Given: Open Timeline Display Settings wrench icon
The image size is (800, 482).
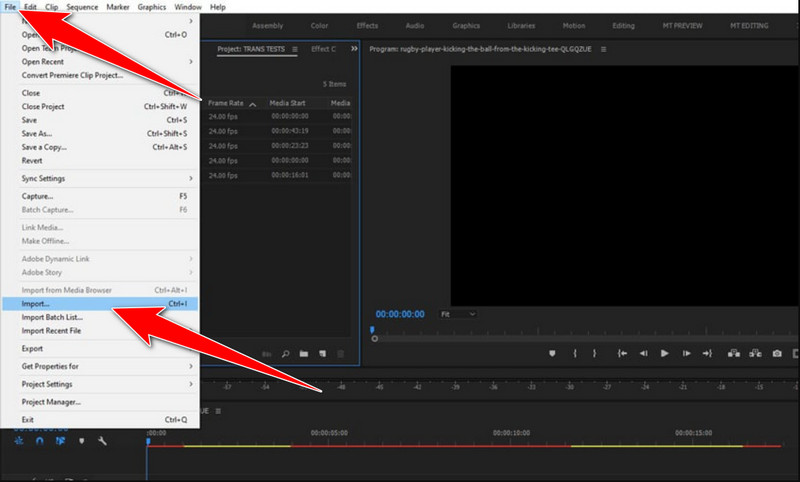Looking at the screenshot, I should tap(102, 441).
